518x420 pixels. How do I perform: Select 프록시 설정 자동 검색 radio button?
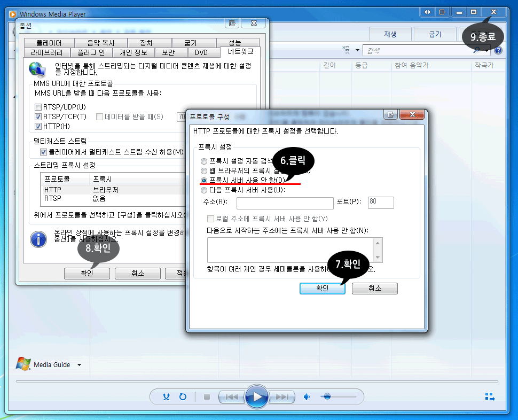(204, 161)
